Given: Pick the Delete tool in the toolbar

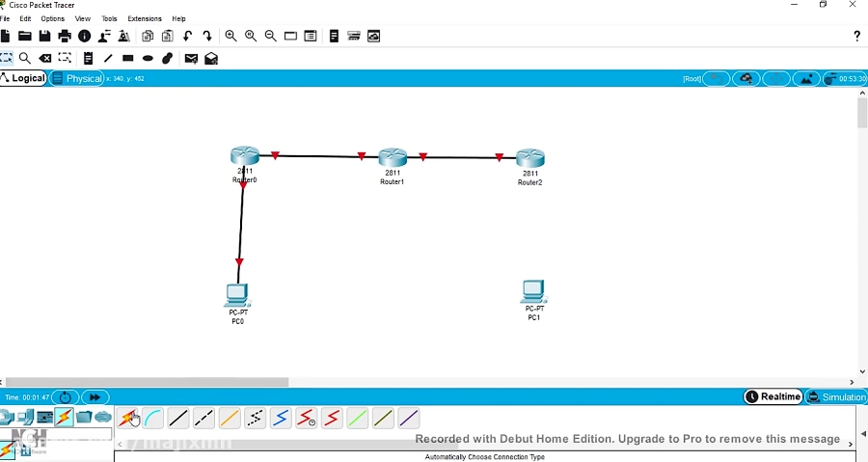Looking at the screenshot, I should coord(45,59).
